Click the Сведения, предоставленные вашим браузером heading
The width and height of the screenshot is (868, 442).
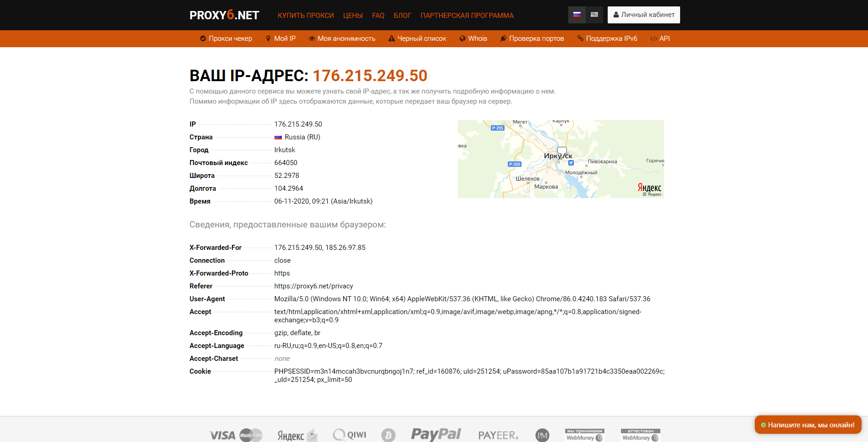[288, 225]
